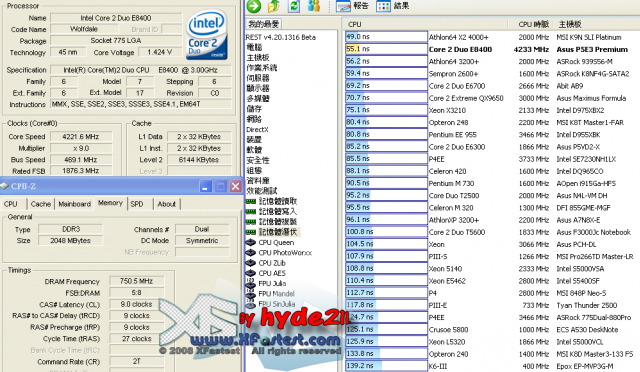Open the DirectX tree node
Image resolution: width=640 pixels, height=372 pixels.
pyautogui.click(x=257, y=129)
